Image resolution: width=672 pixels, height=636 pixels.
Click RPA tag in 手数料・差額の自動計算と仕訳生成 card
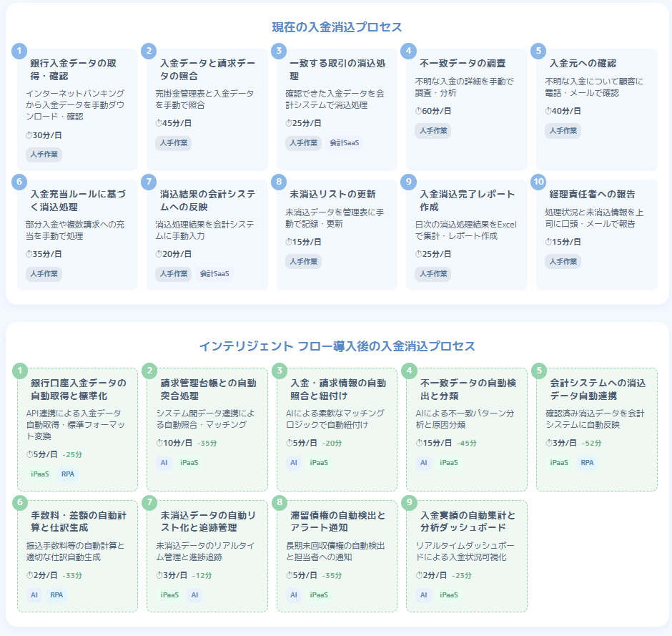coord(56,595)
